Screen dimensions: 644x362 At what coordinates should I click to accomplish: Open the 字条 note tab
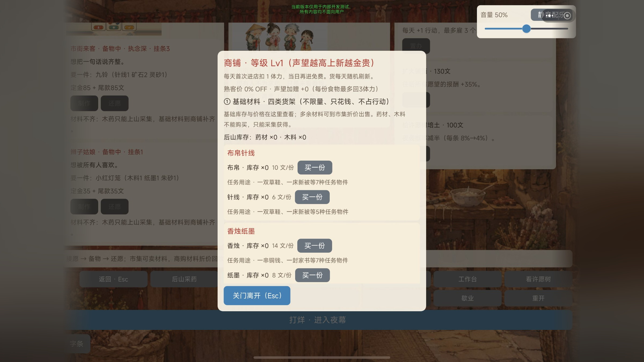pyautogui.click(x=77, y=343)
